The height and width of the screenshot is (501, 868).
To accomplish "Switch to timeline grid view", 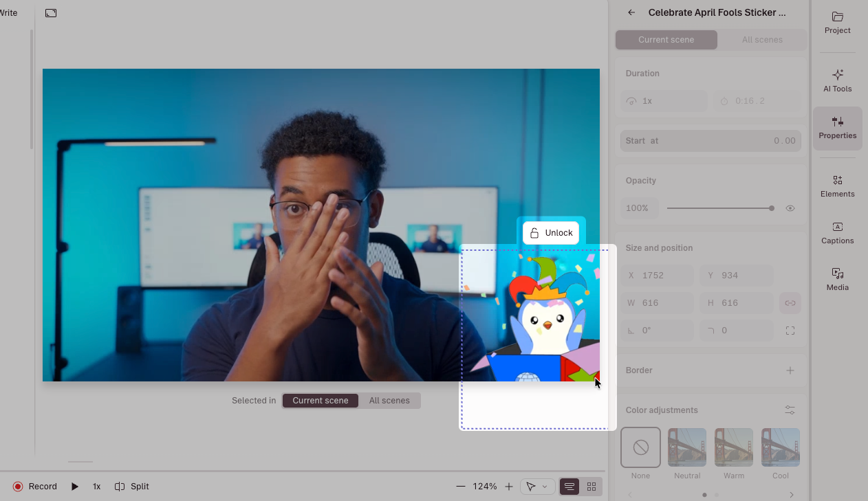I will click(x=591, y=486).
